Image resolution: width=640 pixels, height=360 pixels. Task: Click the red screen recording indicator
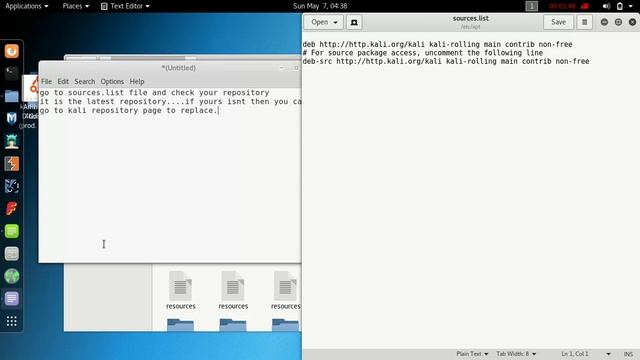585,6
